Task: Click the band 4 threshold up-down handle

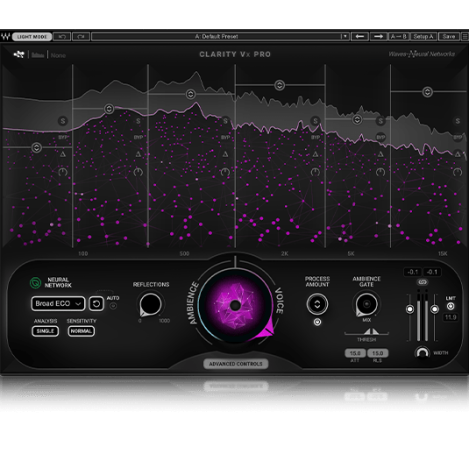Action: [x=279, y=85]
